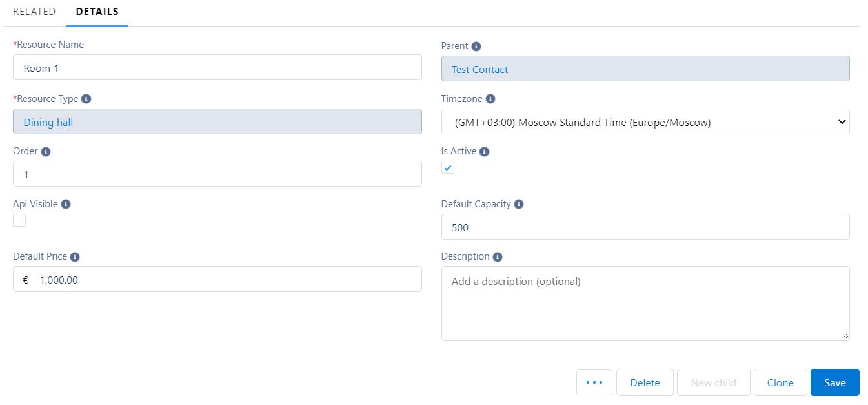This screenshot has width=868, height=405.
Task: Click the Clone button
Action: pos(780,382)
